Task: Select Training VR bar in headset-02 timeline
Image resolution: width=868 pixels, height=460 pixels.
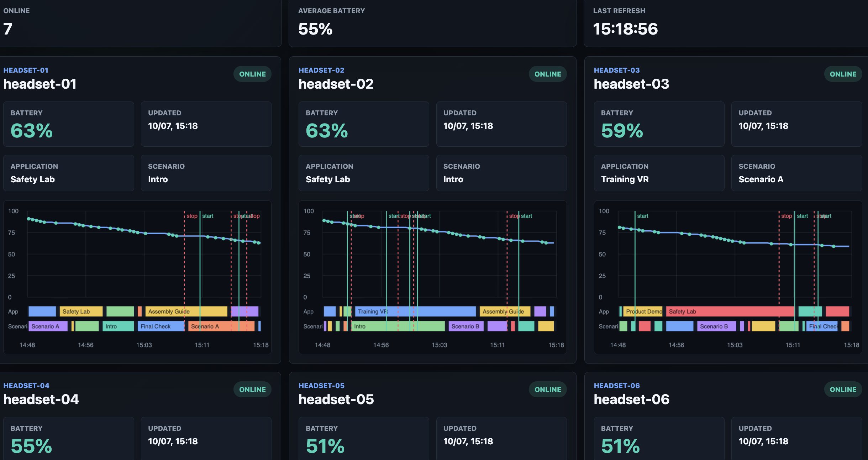Action: [415, 312]
